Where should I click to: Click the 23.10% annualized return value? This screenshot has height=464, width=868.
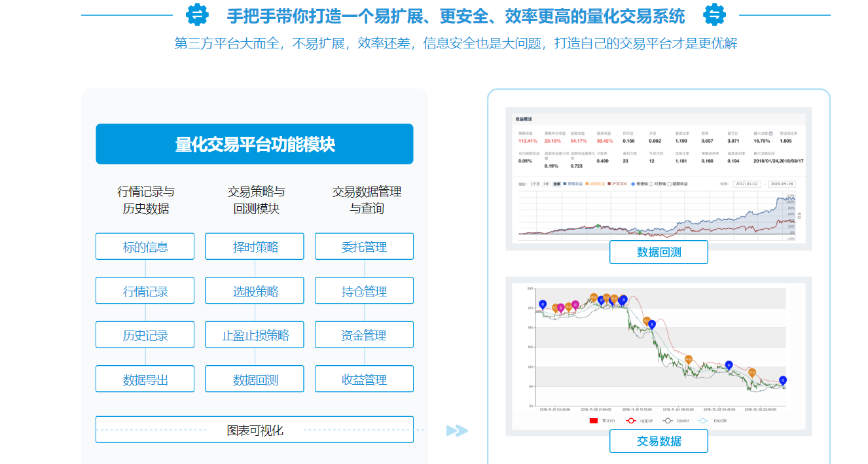[552, 141]
